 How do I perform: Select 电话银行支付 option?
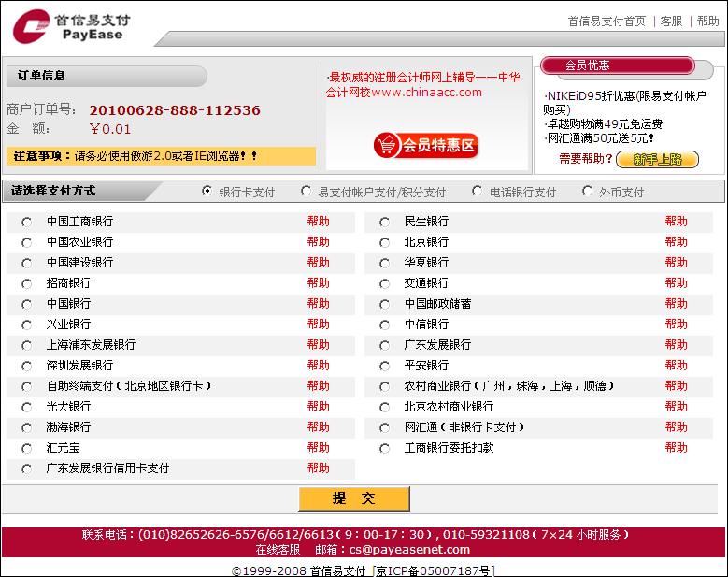477,191
